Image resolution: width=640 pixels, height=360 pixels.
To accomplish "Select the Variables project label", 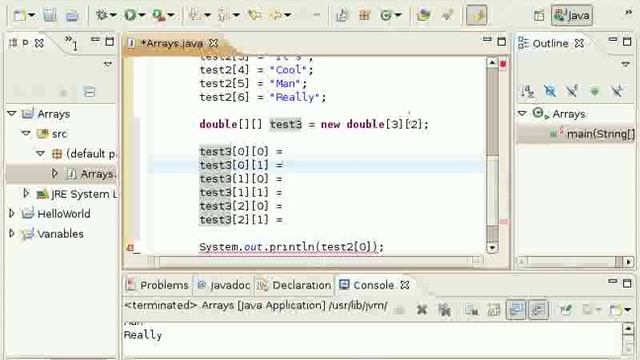I will click(x=60, y=234).
